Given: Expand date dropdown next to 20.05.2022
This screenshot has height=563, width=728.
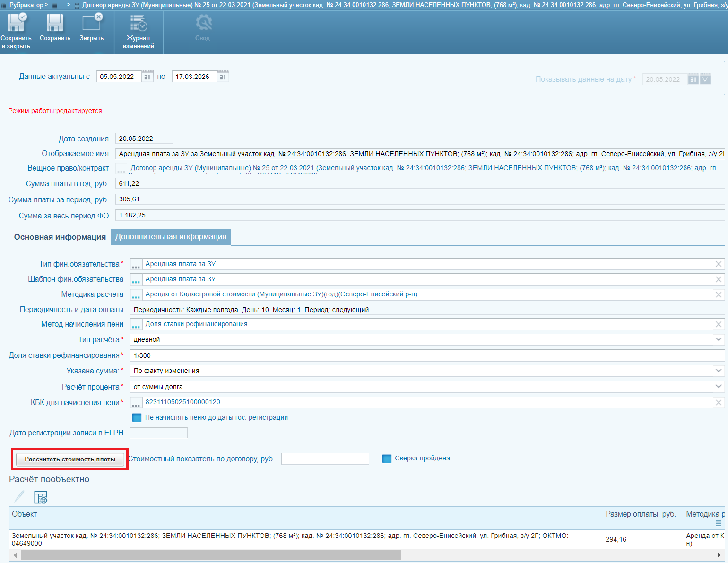Looking at the screenshot, I should point(705,79).
